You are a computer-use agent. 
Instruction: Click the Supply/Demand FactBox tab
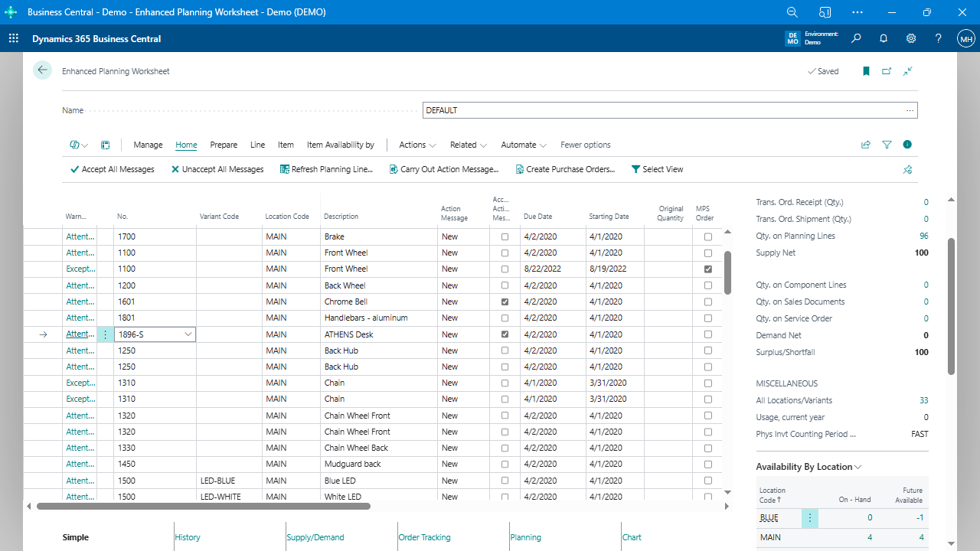click(315, 536)
